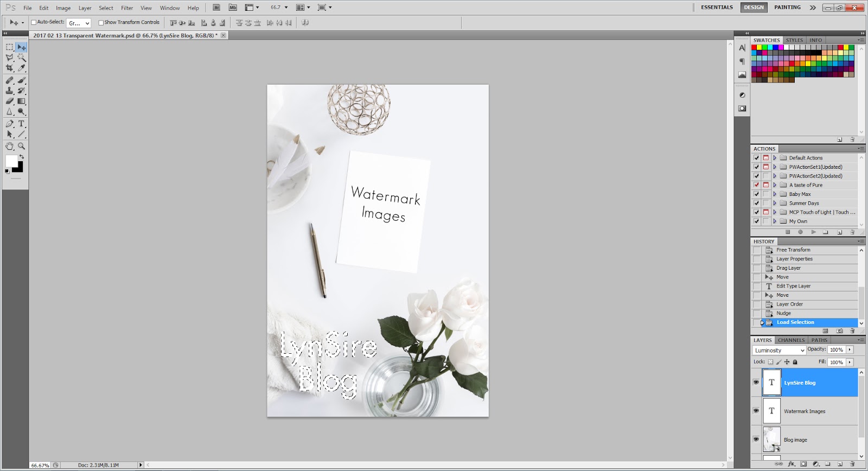
Task: Select the Crop tool
Action: (x=9, y=68)
